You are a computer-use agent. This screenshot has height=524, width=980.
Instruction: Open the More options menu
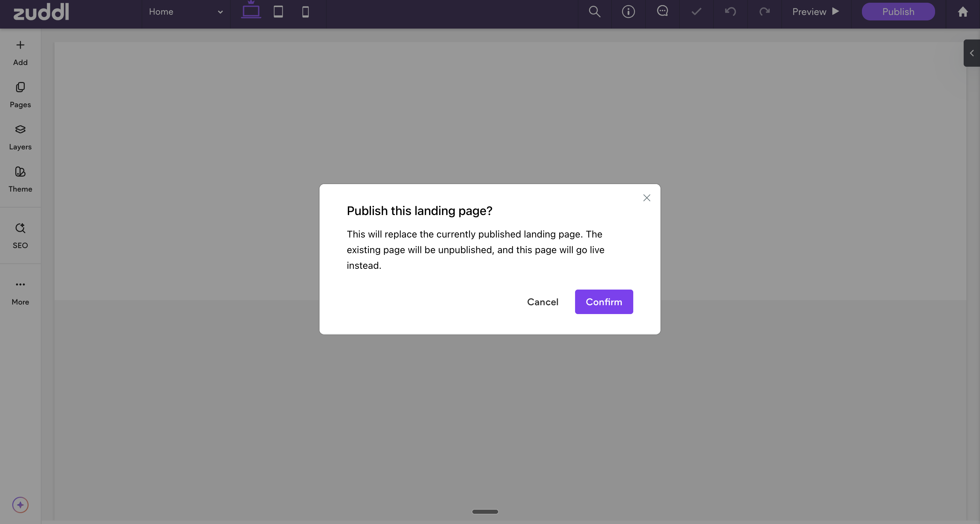pos(20,292)
